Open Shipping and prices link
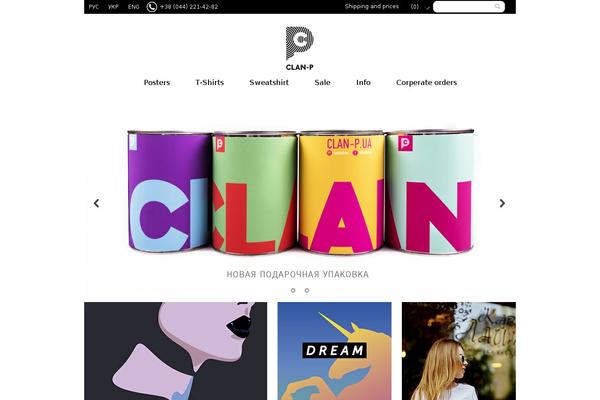The height and width of the screenshot is (400, 600). (x=372, y=7)
